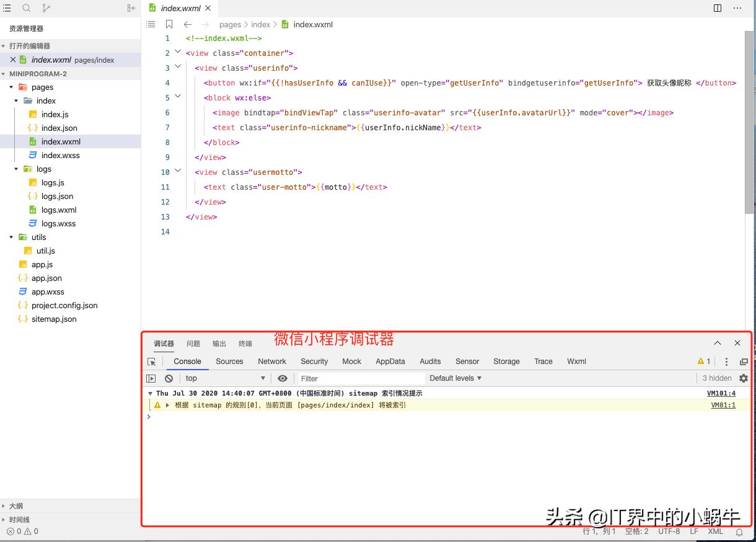This screenshot has width=756, height=542.
Task: Open the VM81:1 source link
Action: 723,405
